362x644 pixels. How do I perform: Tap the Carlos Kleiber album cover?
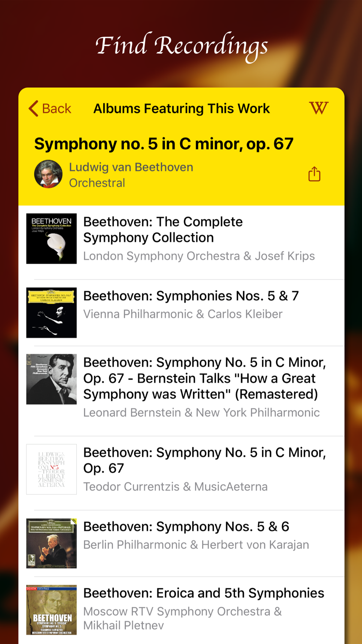point(51,313)
